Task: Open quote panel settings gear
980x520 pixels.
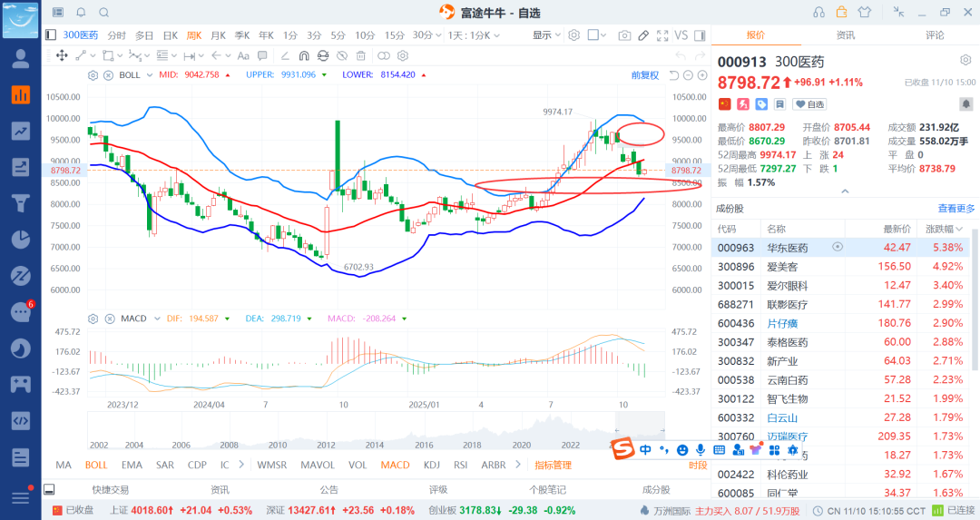Action: 965,60
